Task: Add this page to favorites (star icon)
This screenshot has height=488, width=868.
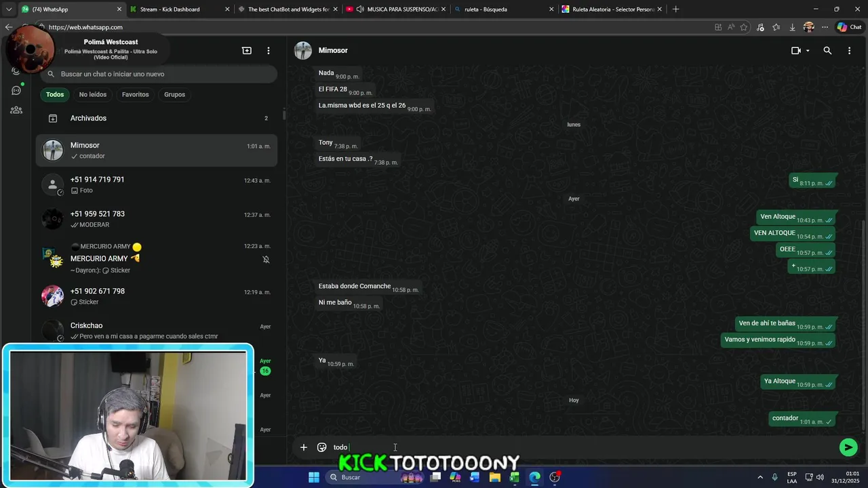Action: 744,27
